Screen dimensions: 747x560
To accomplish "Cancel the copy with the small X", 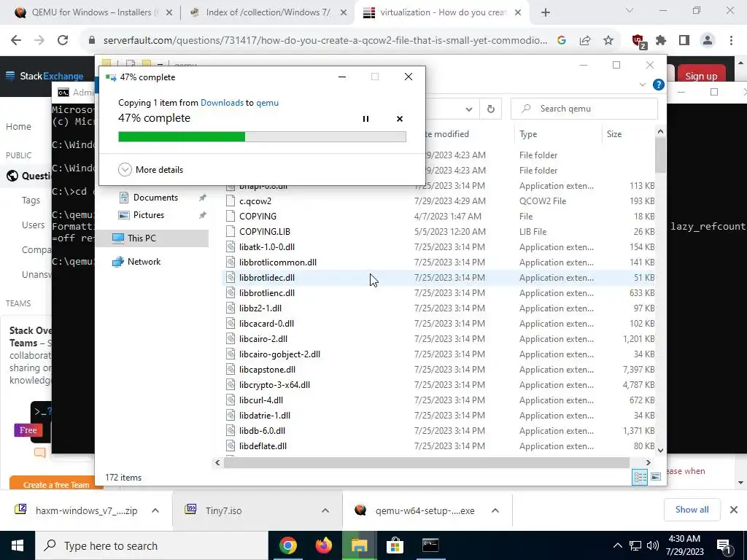I will (400, 119).
